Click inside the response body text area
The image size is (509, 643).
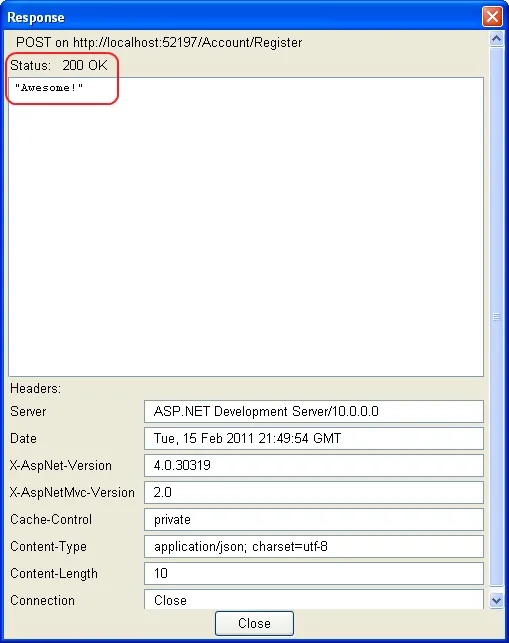pos(246,227)
